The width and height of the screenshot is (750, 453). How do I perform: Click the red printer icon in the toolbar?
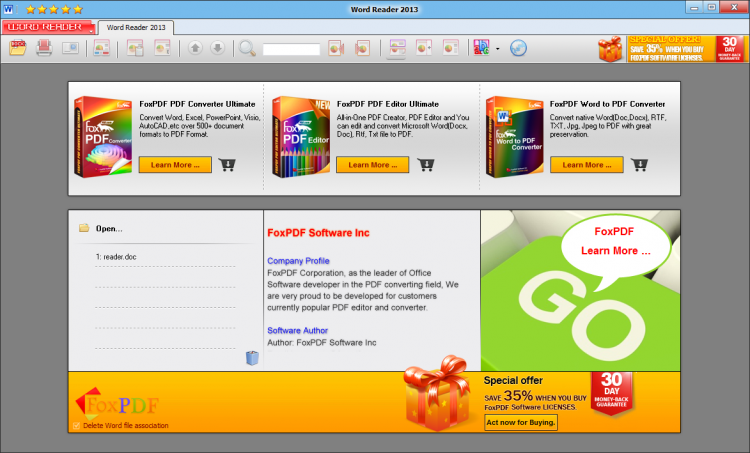(x=44, y=48)
